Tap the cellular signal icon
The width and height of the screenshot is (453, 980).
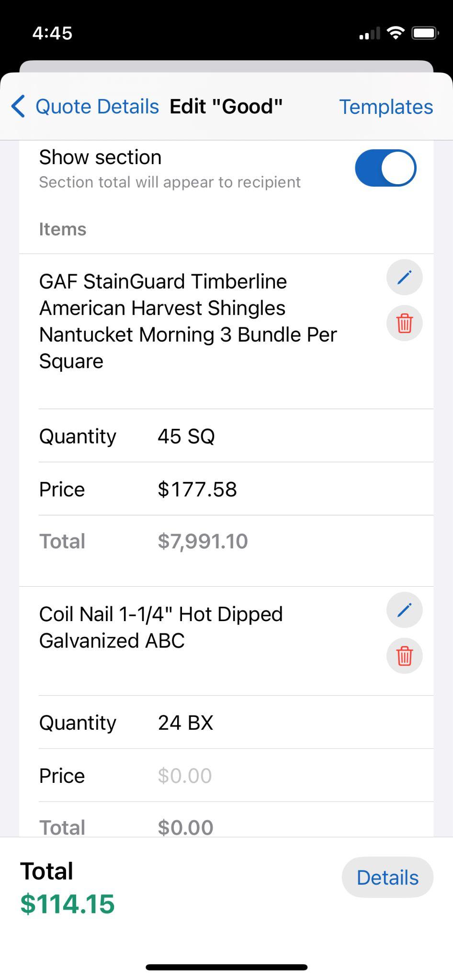tap(369, 33)
